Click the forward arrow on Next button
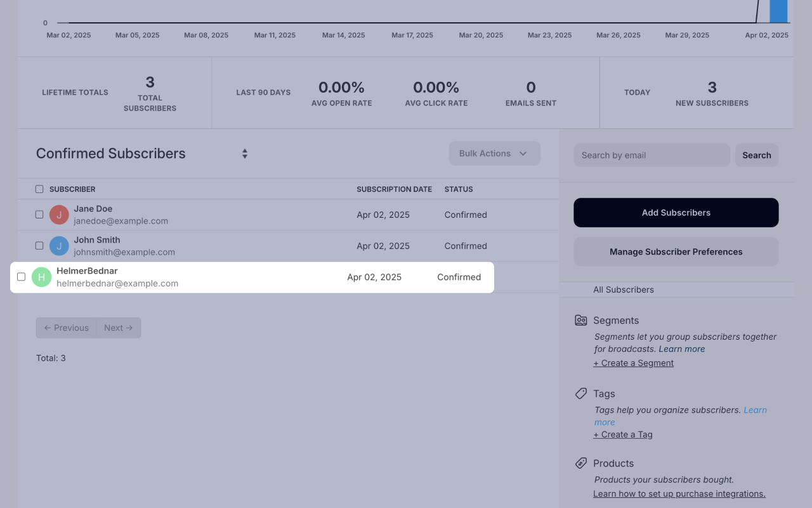The image size is (812, 508). point(128,328)
